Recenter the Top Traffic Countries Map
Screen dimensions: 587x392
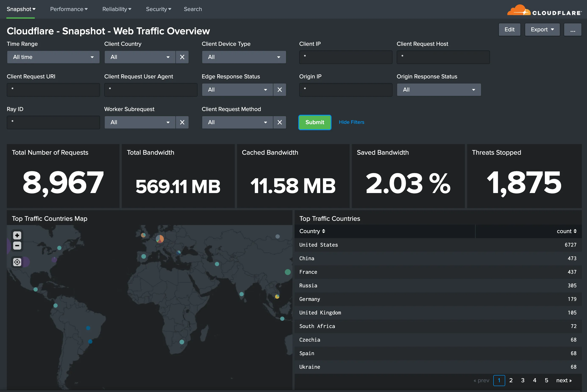tap(17, 262)
